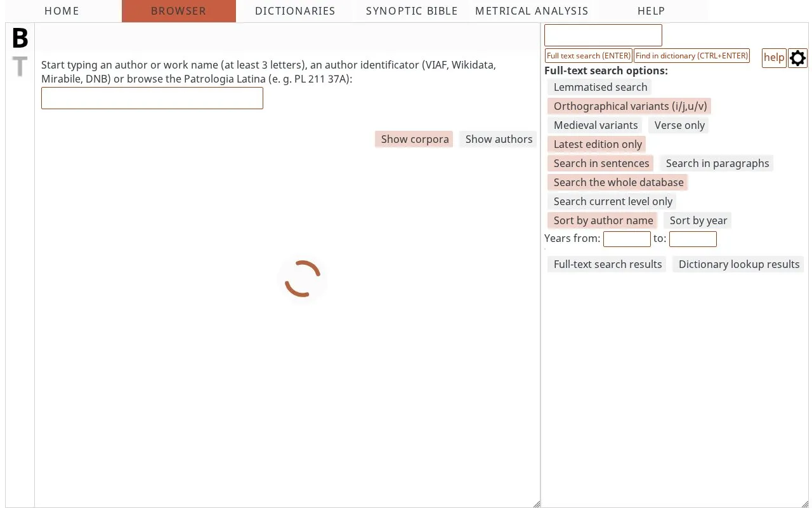This screenshot has width=812, height=508.
Task: Focus the Years to field
Action: (693, 239)
